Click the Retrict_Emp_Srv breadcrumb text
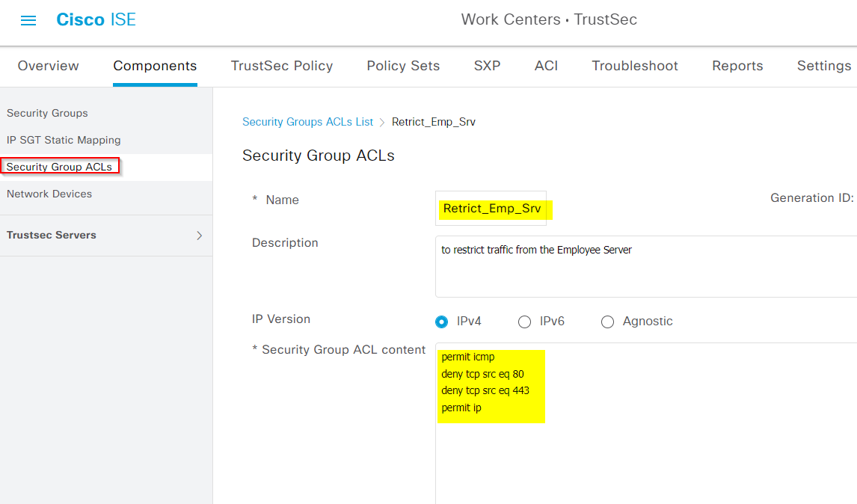857x504 pixels. tap(434, 122)
